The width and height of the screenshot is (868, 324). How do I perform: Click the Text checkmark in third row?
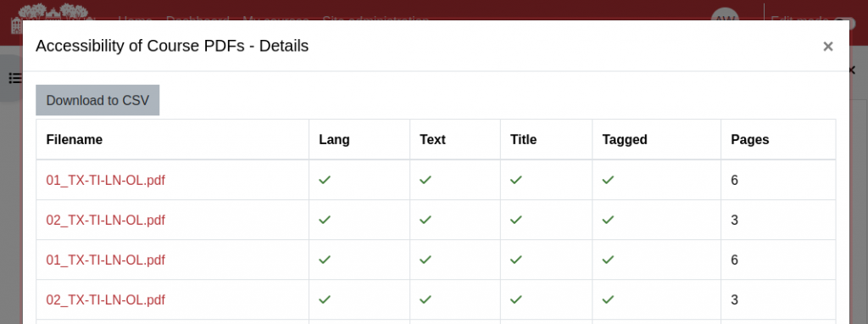[426, 260]
